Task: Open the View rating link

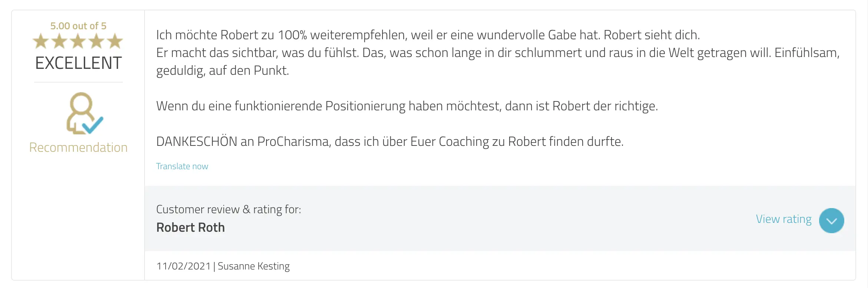Action: click(x=783, y=219)
